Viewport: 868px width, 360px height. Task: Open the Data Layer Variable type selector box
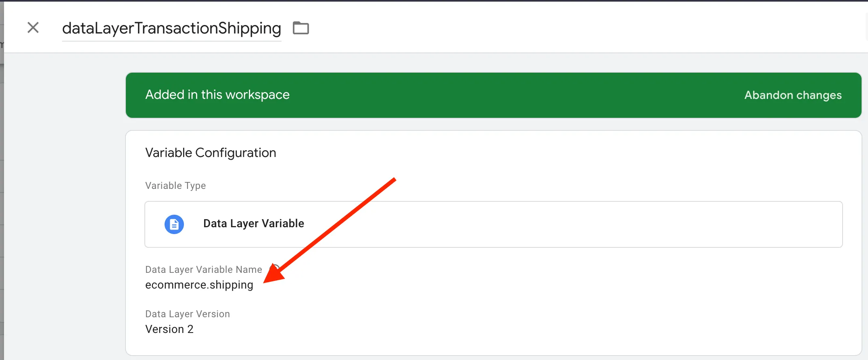(494, 224)
